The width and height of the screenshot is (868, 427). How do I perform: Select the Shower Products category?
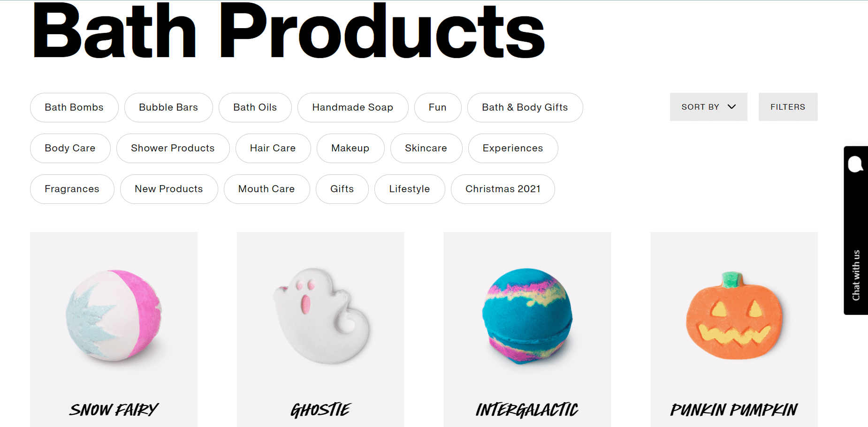pyautogui.click(x=173, y=148)
